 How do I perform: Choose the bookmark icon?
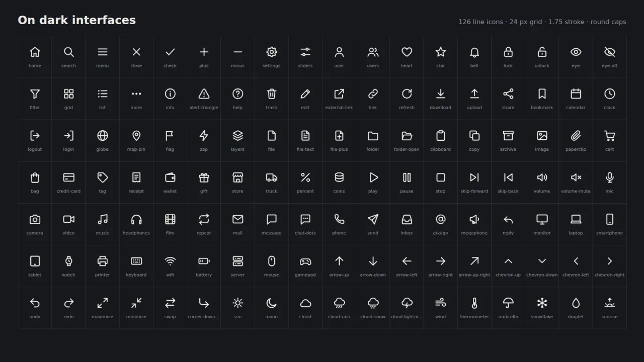(542, 94)
